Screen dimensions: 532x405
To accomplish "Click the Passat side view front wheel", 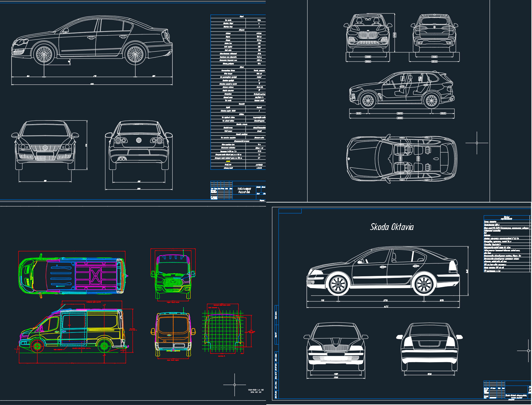I will (x=44, y=54).
